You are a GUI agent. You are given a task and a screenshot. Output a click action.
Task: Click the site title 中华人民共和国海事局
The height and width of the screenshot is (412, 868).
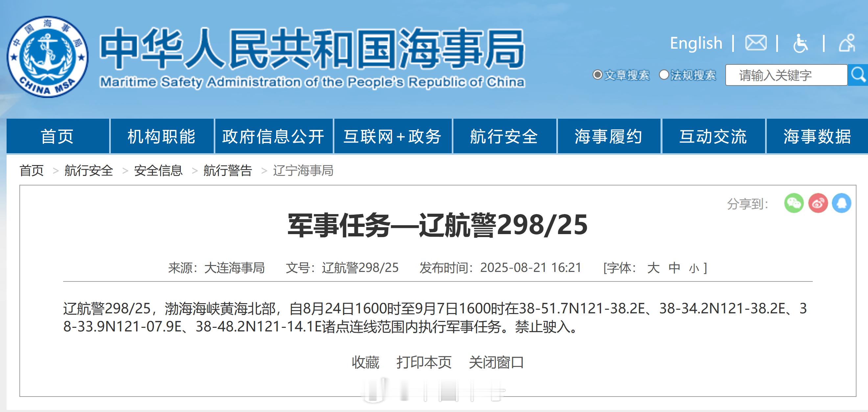click(x=312, y=49)
